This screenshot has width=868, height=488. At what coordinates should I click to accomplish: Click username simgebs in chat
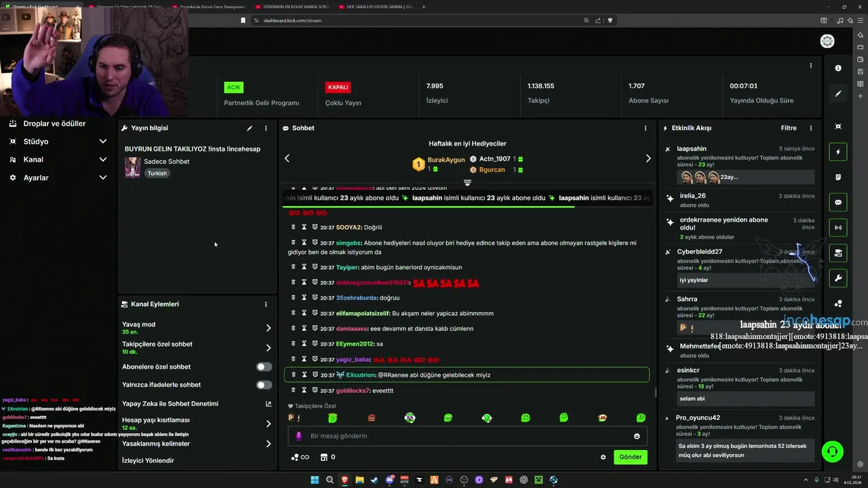[349, 243]
